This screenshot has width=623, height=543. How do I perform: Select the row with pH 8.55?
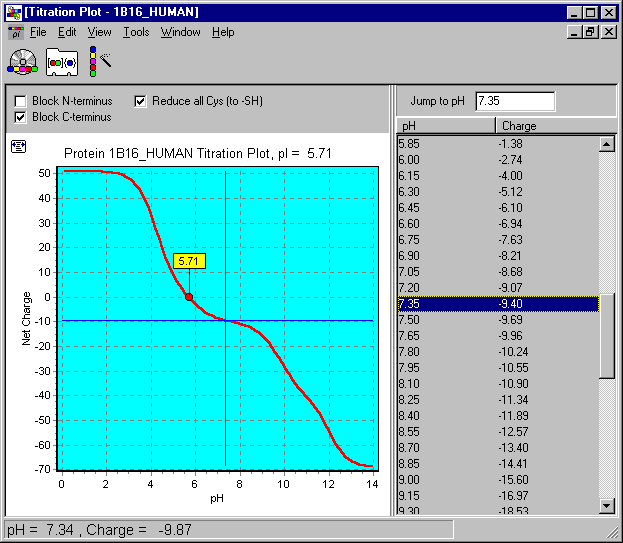(x=498, y=432)
